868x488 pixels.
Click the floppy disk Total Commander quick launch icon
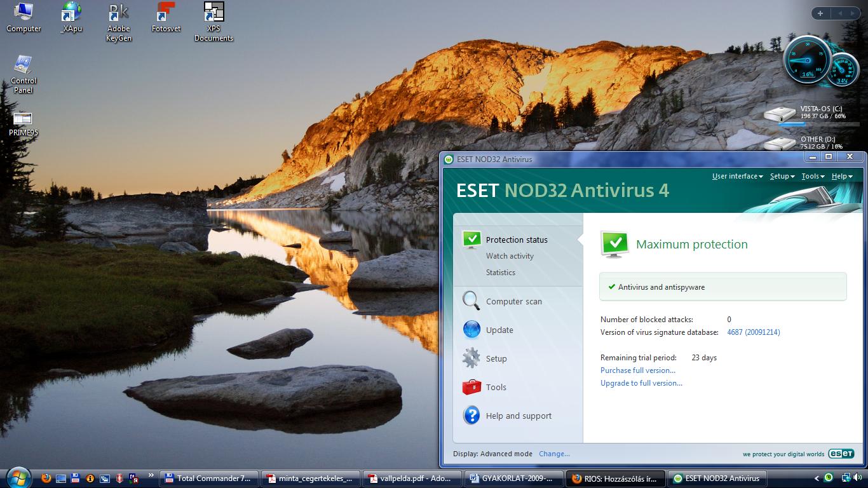(x=75, y=478)
